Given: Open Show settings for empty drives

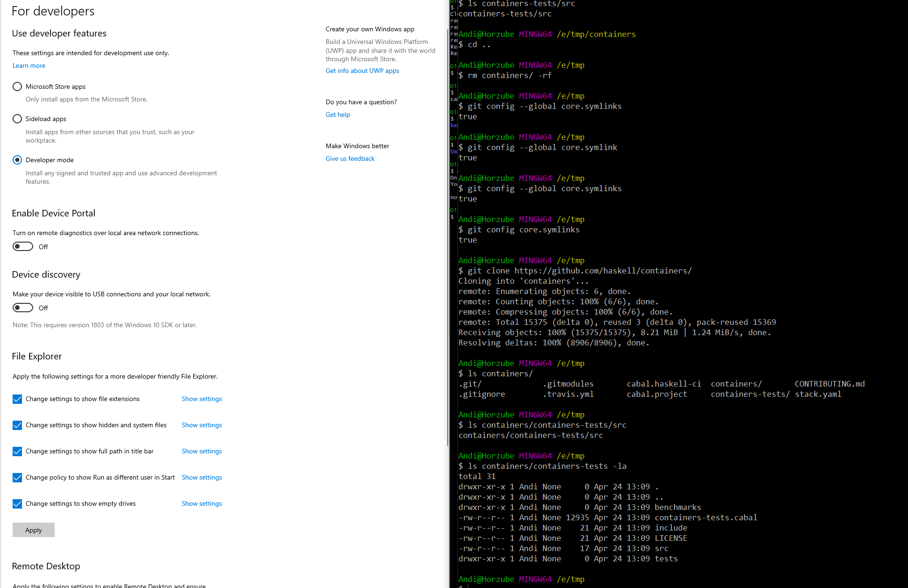Looking at the screenshot, I should pyautogui.click(x=201, y=503).
